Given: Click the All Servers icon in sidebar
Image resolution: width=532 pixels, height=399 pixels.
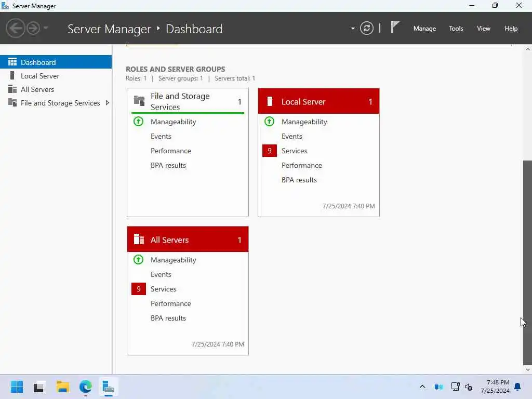Looking at the screenshot, I should pyautogui.click(x=12, y=89).
